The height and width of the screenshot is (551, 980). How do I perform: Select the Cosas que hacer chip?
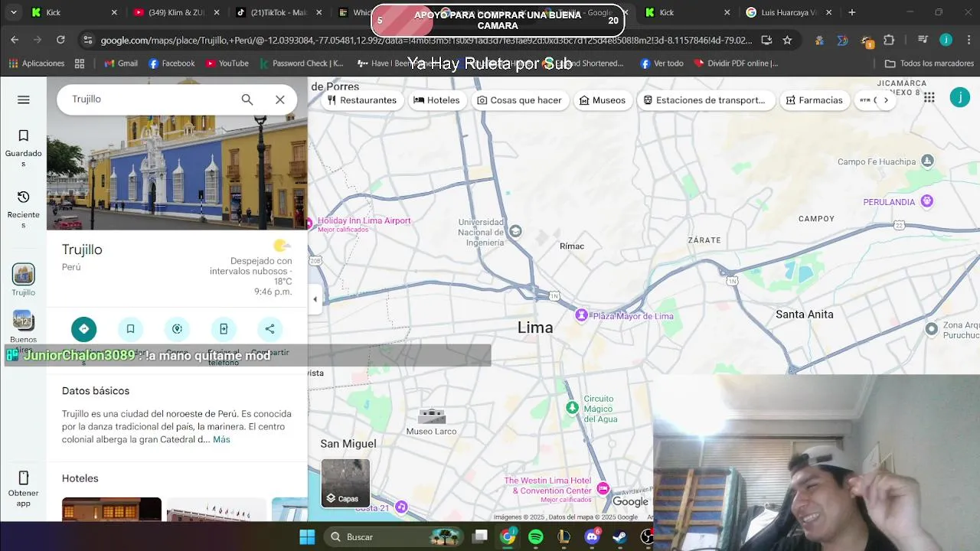coord(519,100)
